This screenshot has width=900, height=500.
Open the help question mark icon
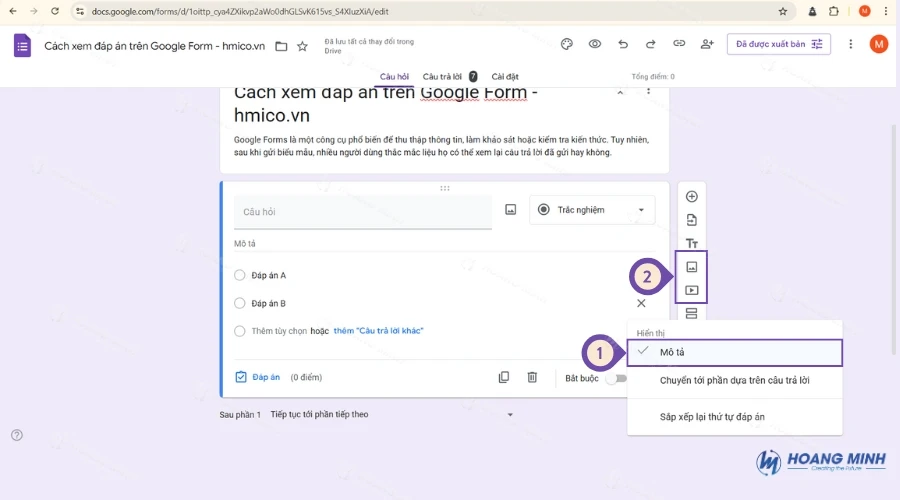tap(17, 435)
